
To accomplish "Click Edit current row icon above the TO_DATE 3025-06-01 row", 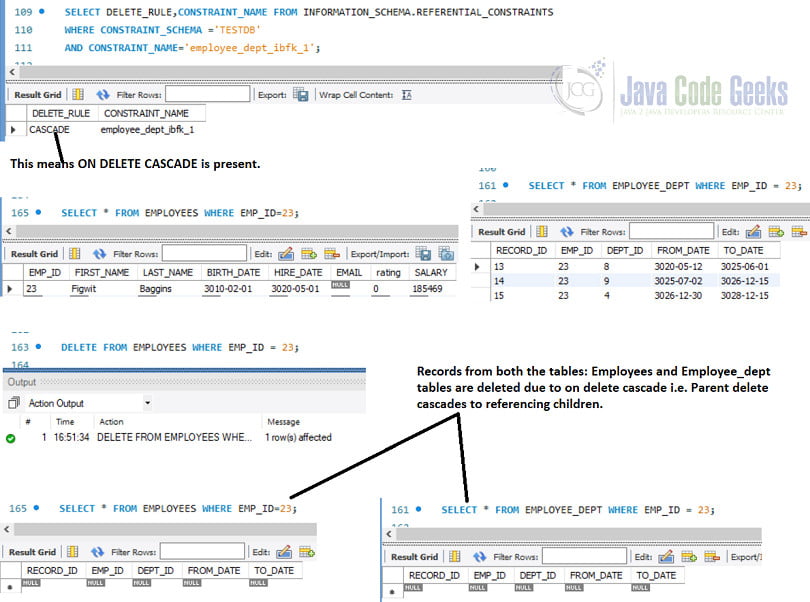I will (x=753, y=231).
